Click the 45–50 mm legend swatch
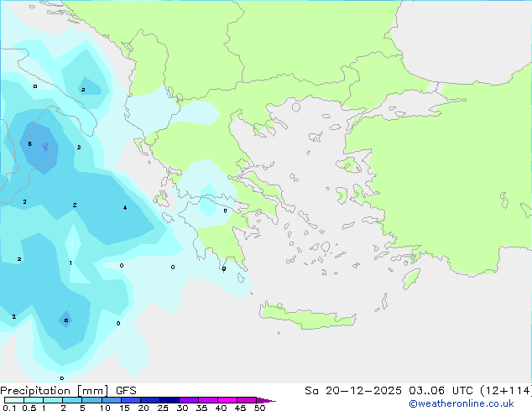Image resolution: width=532 pixels, height=411 pixels. (247, 400)
